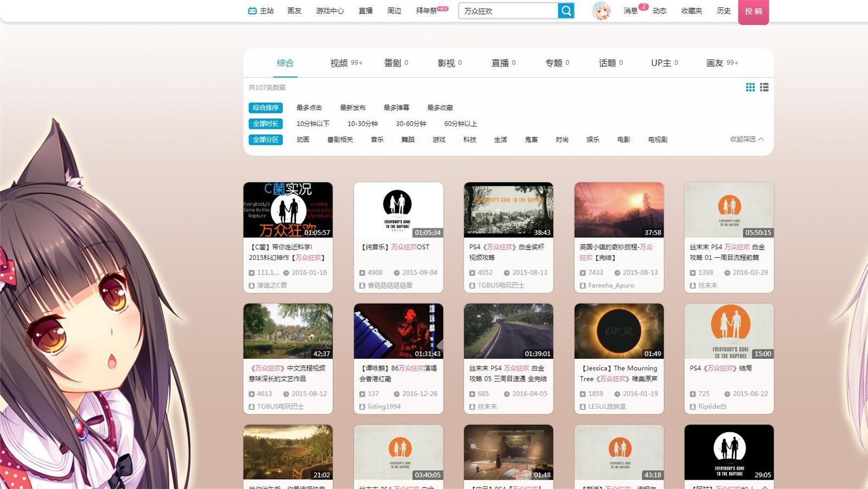Open 游戏中心 in navigation bar
Screen dimensions: 868x489
click(330, 11)
